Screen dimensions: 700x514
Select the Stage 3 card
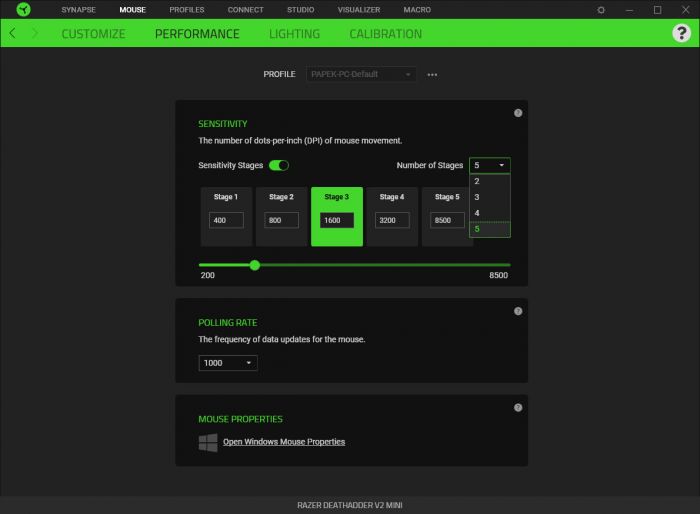pos(337,217)
